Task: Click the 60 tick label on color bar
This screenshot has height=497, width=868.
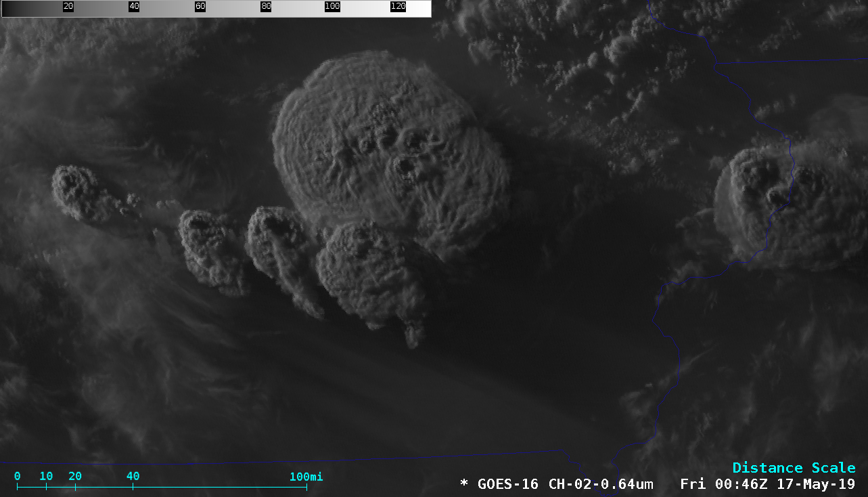Action: click(200, 6)
